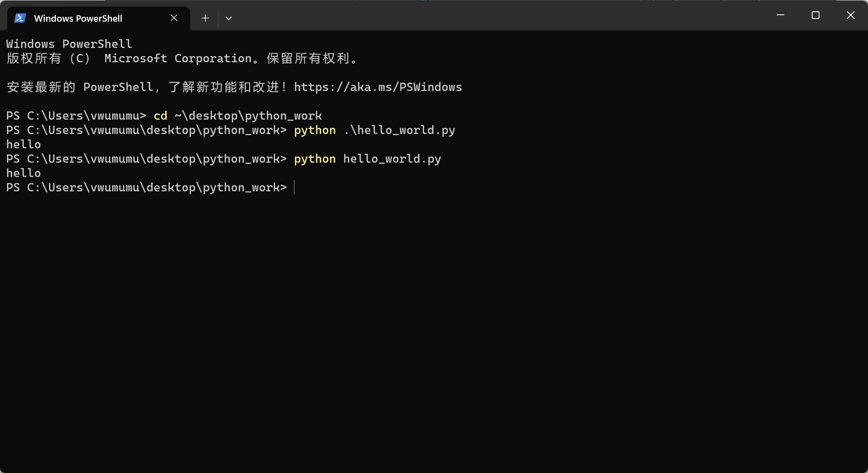868x473 pixels.
Task: Maximize the terminal window
Action: point(815,15)
